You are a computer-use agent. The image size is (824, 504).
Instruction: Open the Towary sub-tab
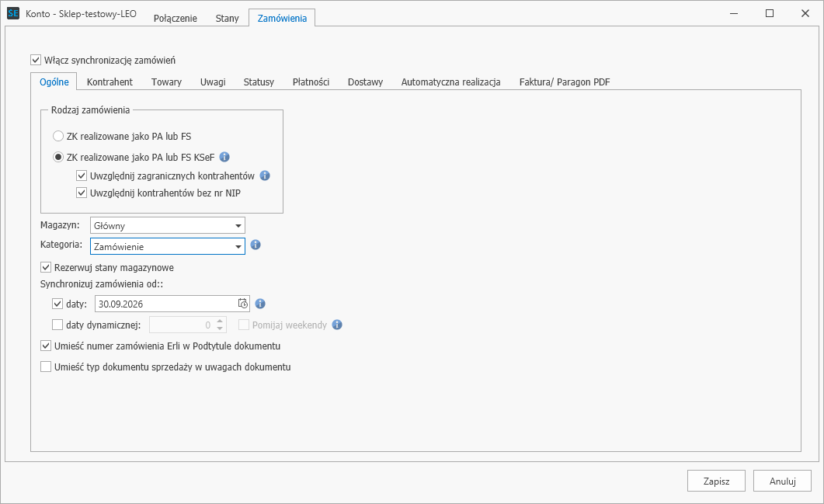tap(167, 82)
